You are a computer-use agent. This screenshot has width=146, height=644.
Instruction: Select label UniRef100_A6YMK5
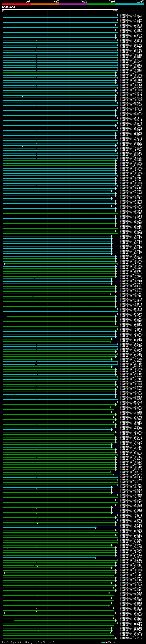pyautogui.click(x=131, y=254)
